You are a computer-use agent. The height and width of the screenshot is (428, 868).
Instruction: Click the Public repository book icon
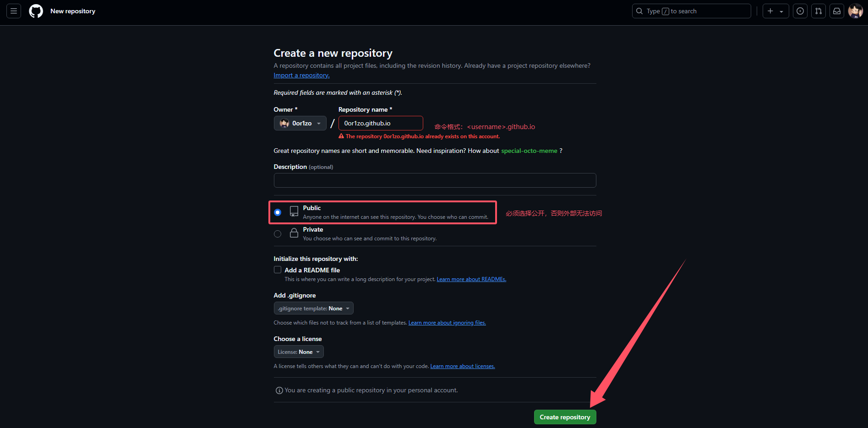click(x=294, y=211)
